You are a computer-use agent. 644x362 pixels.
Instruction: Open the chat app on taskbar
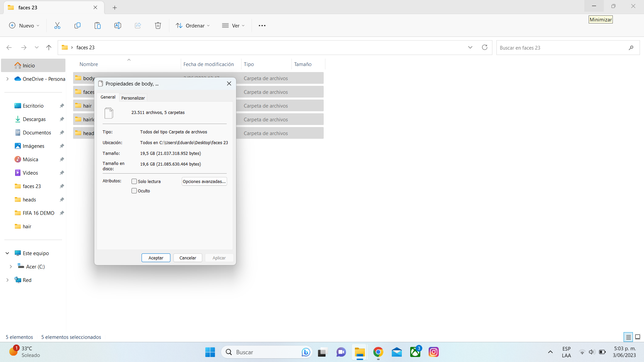pos(341,352)
